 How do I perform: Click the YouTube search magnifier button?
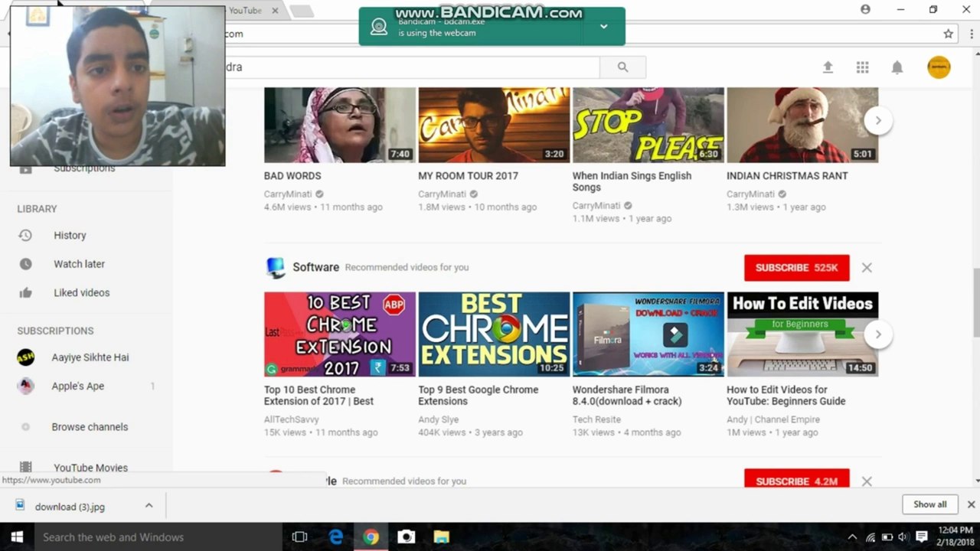coord(622,67)
